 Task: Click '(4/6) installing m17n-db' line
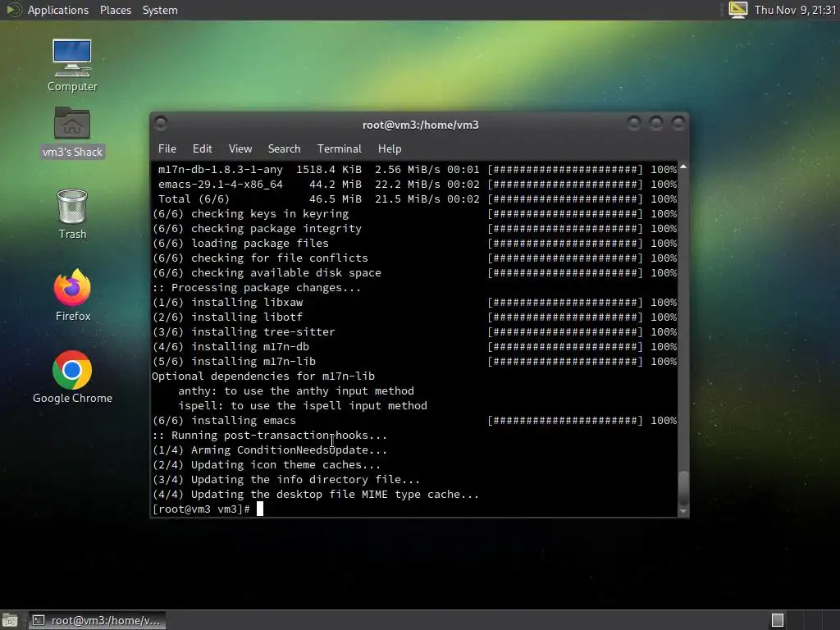click(231, 347)
